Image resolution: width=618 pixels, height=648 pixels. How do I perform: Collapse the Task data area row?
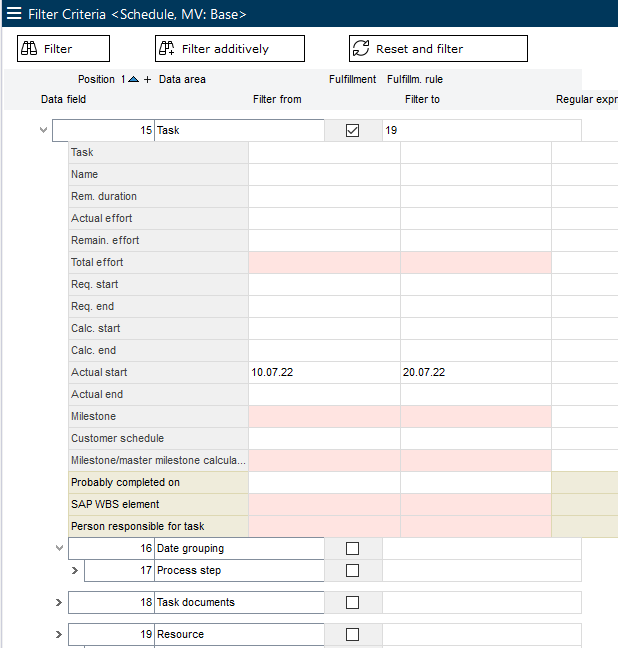pyautogui.click(x=43, y=130)
